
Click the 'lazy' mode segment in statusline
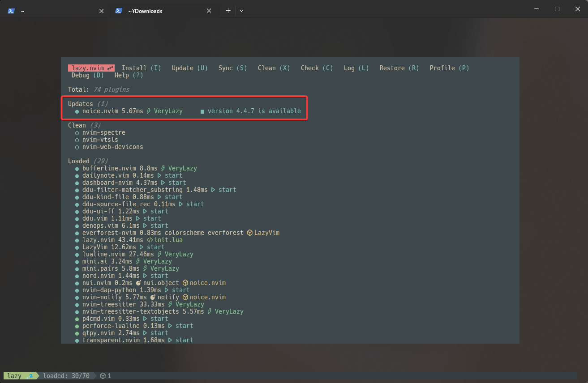point(14,376)
